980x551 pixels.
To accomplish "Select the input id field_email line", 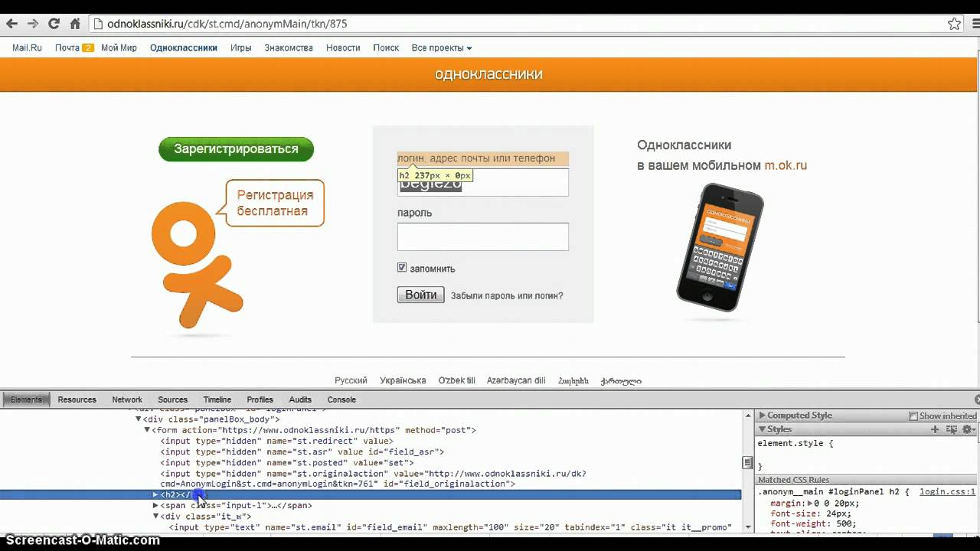I will [x=450, y=527].
